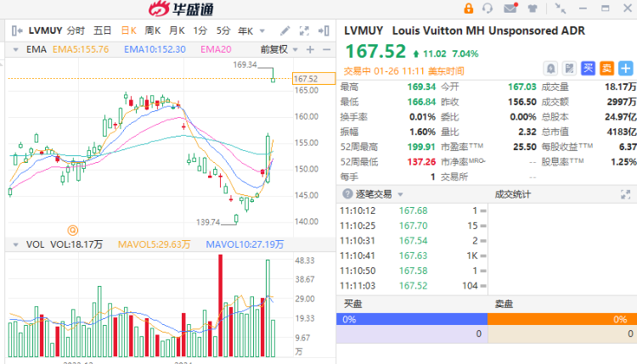Click the shrink window arrows icon
Screen dimensions: 637x364
pyautogui.click(x=561, y=8)
